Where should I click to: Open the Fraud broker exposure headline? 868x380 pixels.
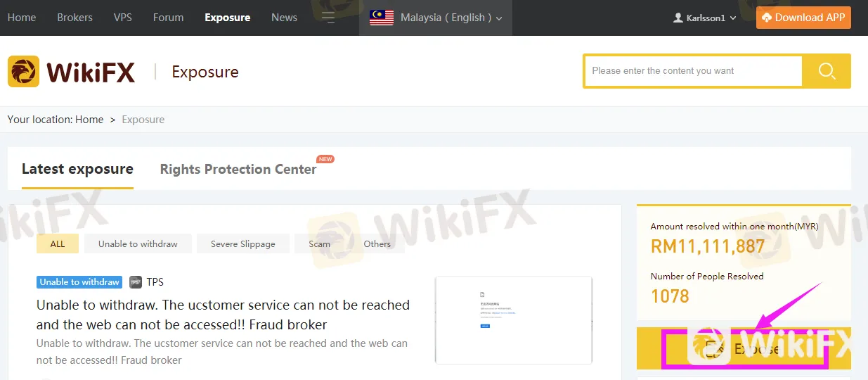point(224,315)
